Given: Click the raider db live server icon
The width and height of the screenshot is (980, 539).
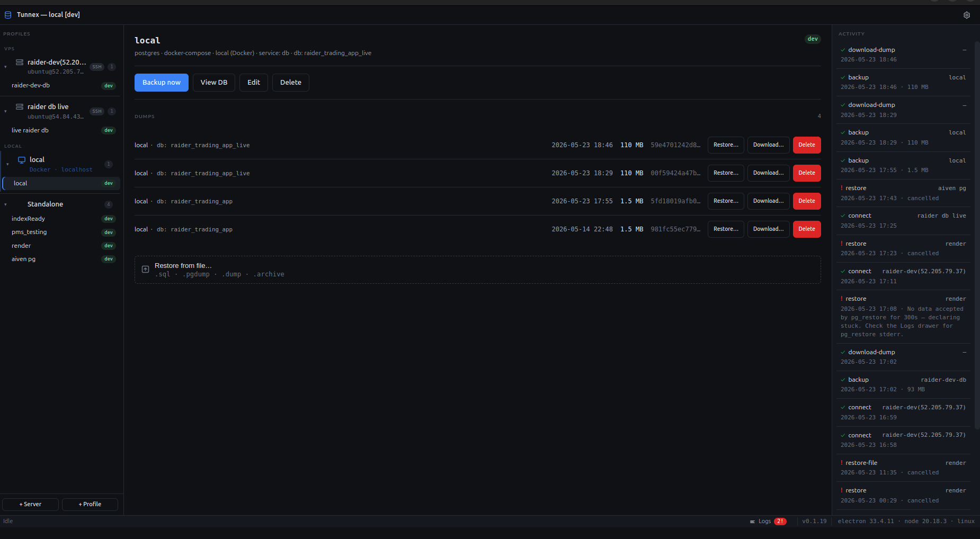Looking at the screenshot, I should pyautogui.click(x=20, y=107).
